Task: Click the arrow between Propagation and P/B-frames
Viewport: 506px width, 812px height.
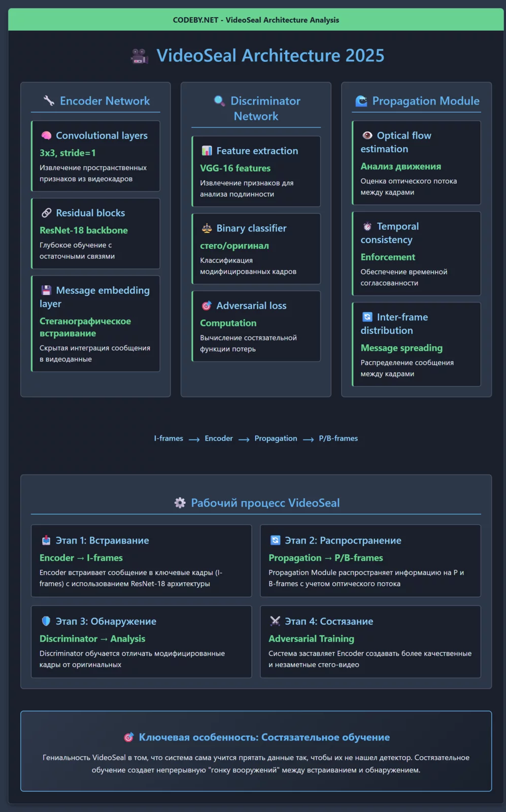Action: click(x=308, y=439)
